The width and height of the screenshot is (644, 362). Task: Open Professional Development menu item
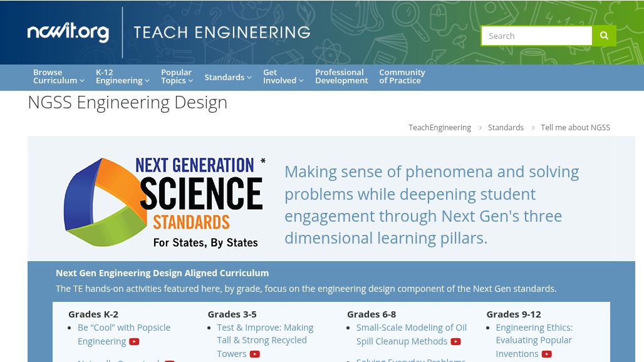[x=341, y=76]
